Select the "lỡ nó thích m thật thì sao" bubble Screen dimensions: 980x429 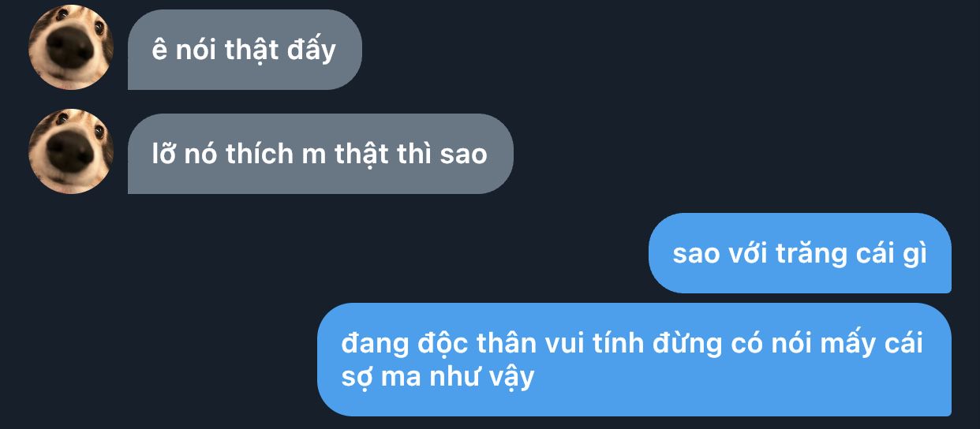click(x=320, y=154)
